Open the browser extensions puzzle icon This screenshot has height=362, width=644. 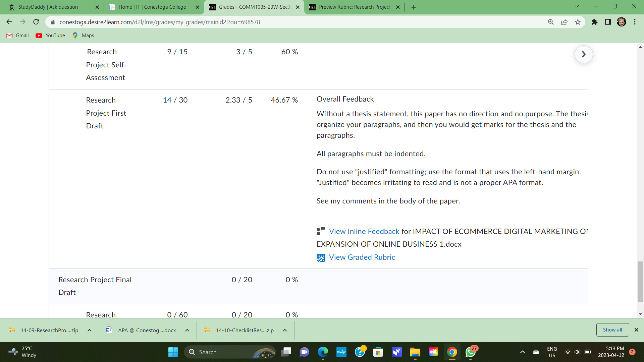click(594, 22)
